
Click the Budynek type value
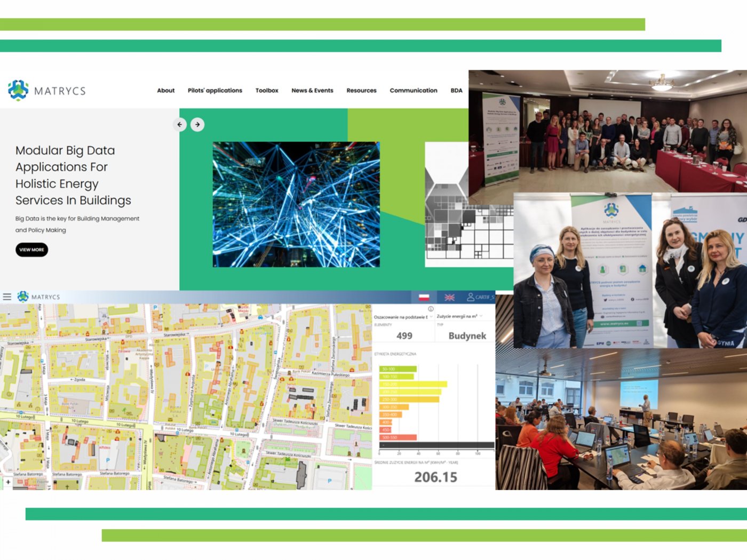point(467,336)
